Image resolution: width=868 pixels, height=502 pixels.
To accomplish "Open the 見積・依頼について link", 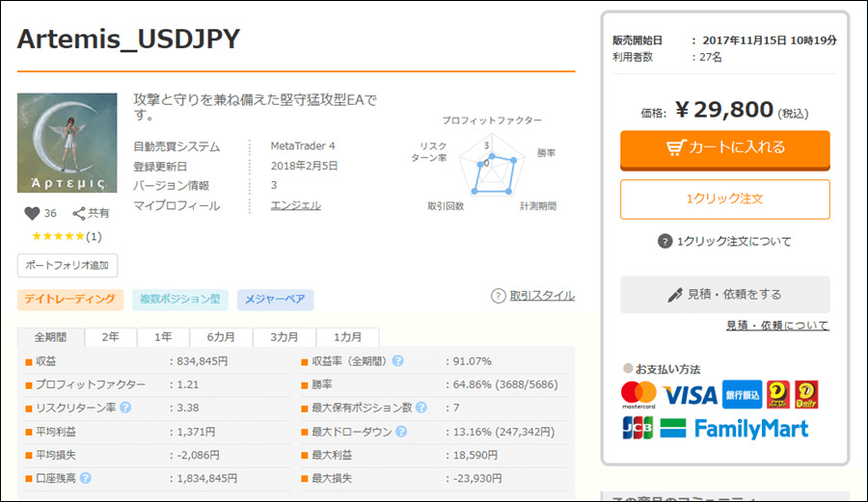I will (x=776, y=326).
